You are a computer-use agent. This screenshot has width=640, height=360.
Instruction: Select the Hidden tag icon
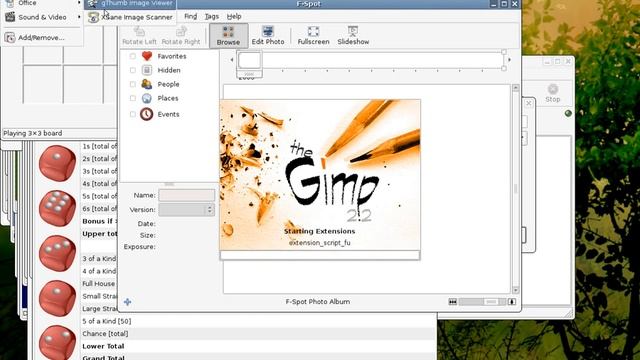(x=147, y=70)
